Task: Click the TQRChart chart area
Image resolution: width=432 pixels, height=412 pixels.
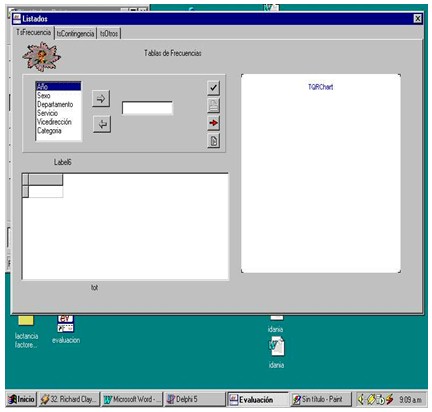Action: click(321, 173)
